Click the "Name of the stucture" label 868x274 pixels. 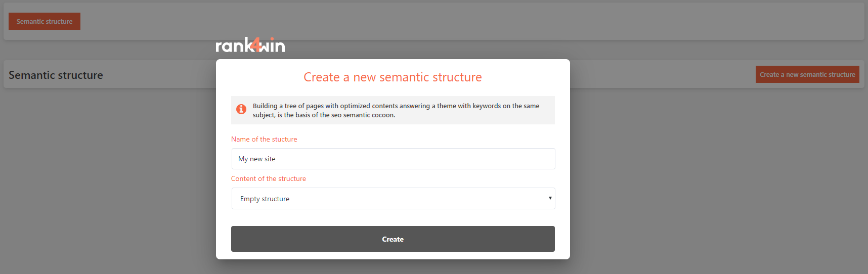coord(264,139)
